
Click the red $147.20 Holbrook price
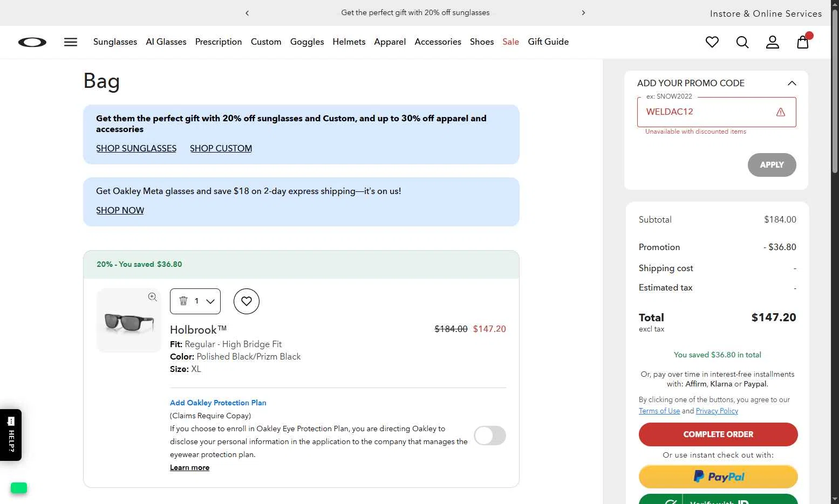pyautogui.click(x=489, y=329)
